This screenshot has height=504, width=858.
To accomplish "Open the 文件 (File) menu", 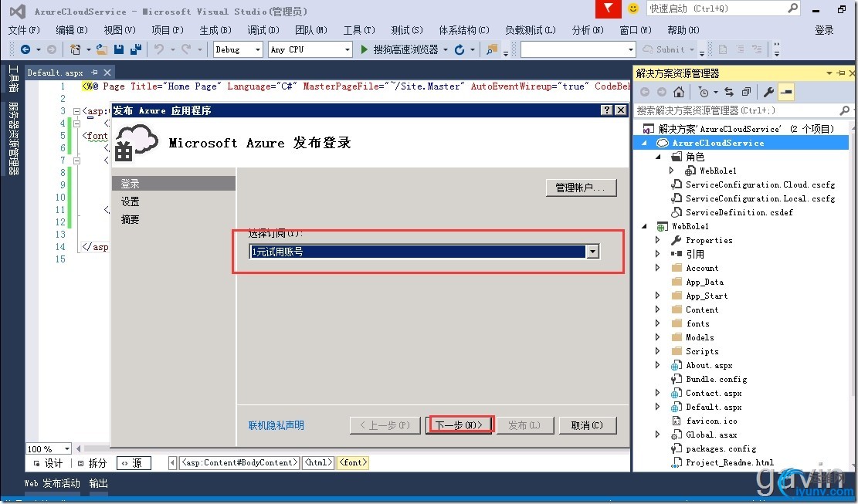I will [24, 30].
